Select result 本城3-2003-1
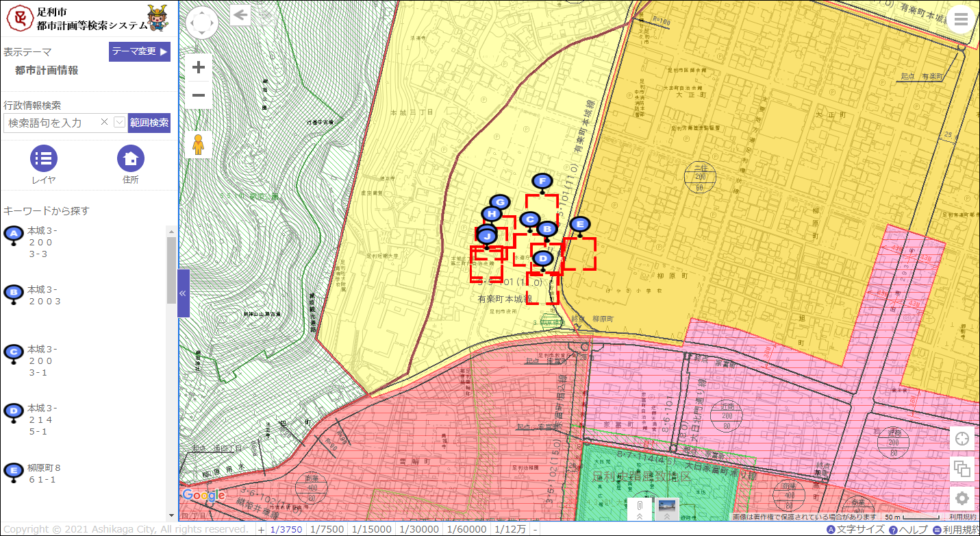The image size is (980, 536). click(42, 361)
